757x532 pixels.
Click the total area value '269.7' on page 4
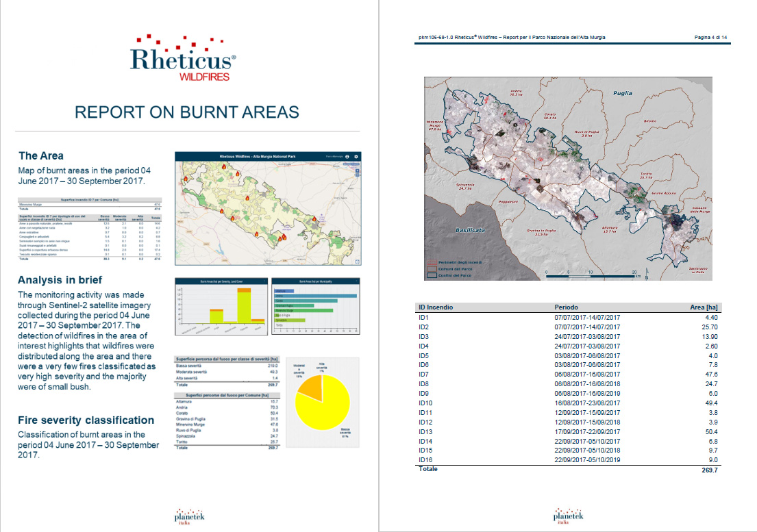coord(710,470)
